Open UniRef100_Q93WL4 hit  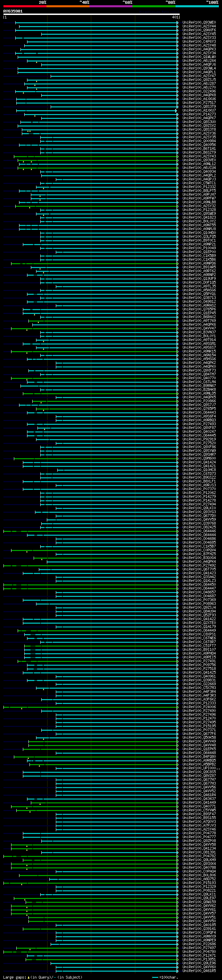(199, 68)
